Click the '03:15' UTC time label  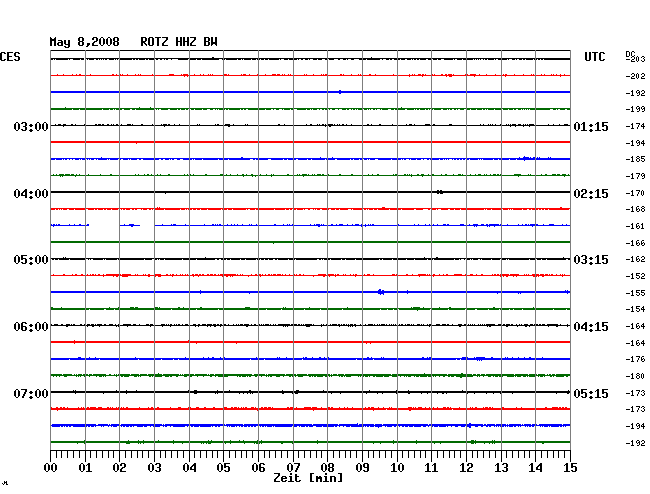(x=591, y=260)
